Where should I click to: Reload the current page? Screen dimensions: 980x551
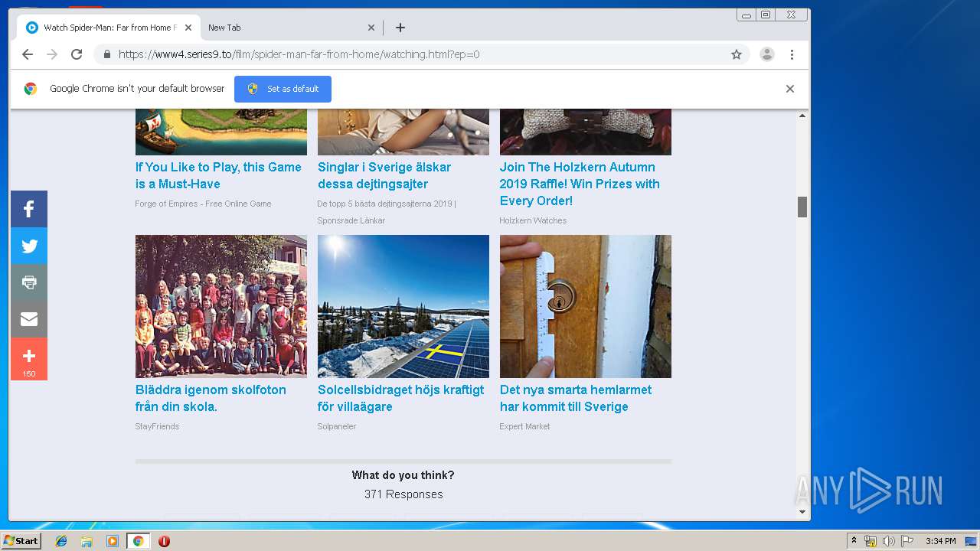click(x=77, y=54)
